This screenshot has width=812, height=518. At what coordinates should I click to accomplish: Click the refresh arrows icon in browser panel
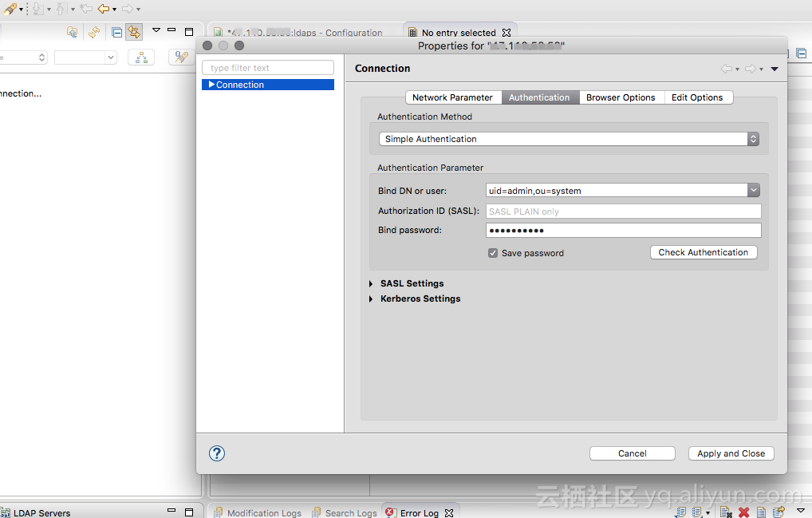click(x=94, y=32)
